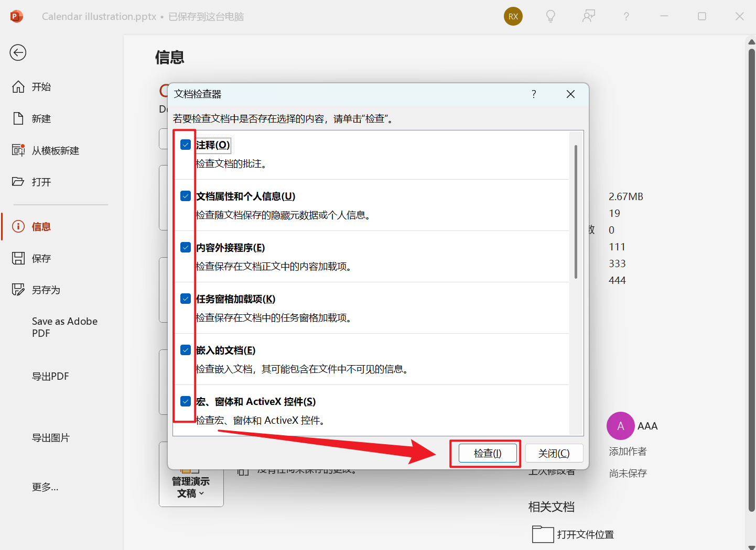The width and height of the screenshot is (756, 550).
Task: Open the 新建 new presentation icon
Action: coord(18,118)
